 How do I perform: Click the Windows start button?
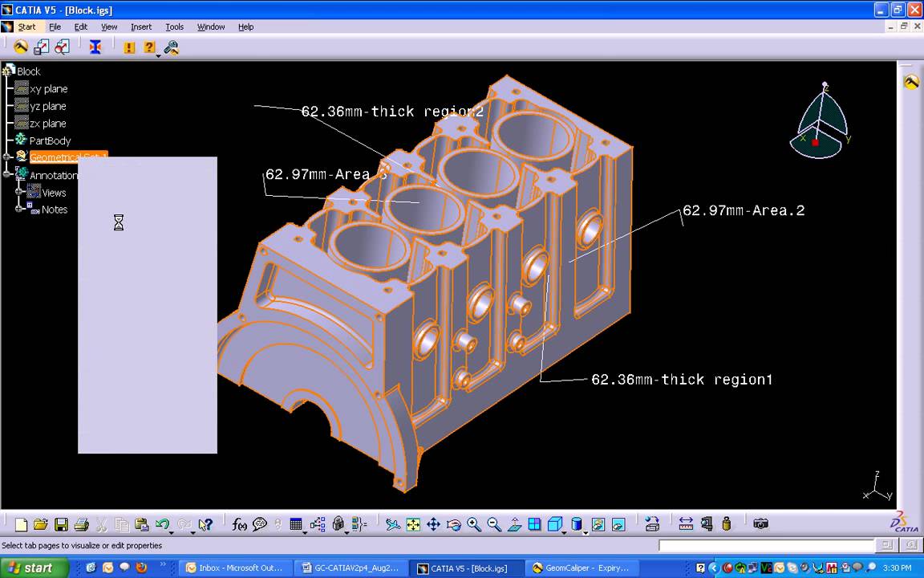coord(34,568)
